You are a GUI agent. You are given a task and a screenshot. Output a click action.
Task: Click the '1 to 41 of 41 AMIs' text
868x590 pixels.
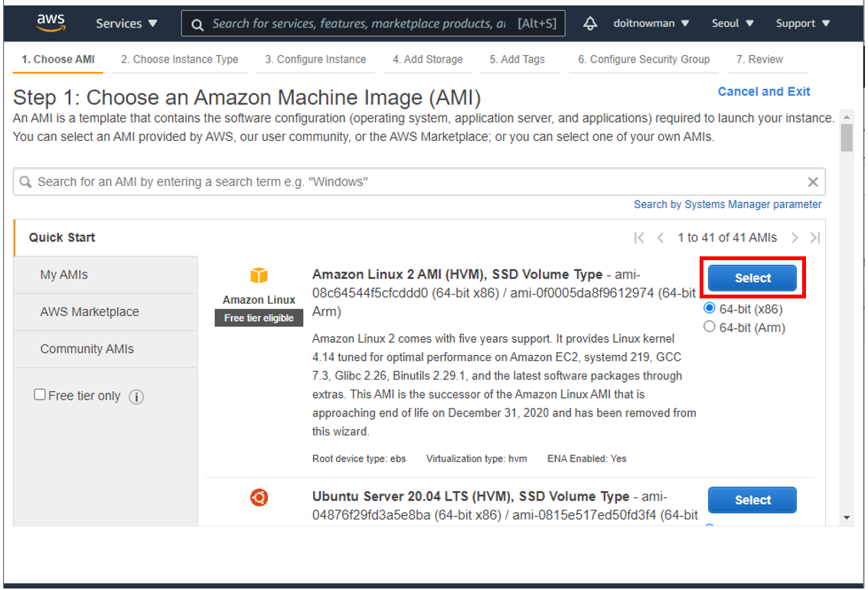point(727,237)
